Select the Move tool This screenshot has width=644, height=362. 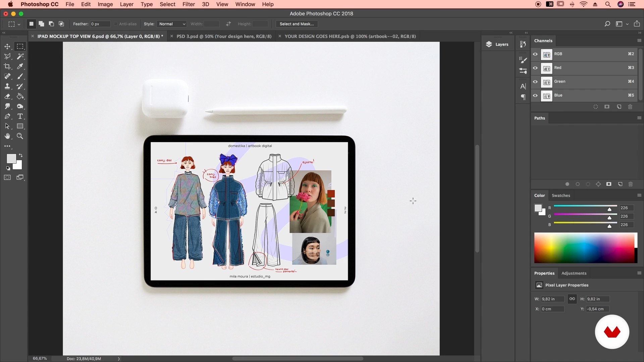pyautogui.click(x=7, y=46)
